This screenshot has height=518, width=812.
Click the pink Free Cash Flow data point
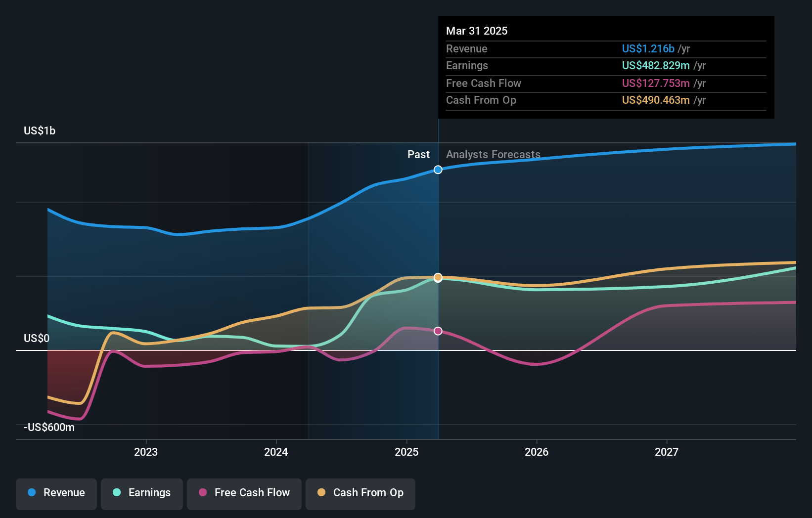point(438,331)
